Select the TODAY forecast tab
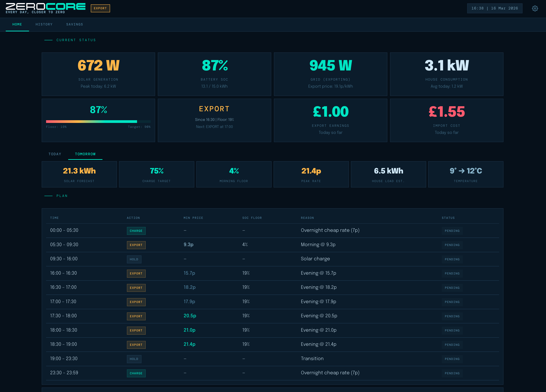 (55, 154)
